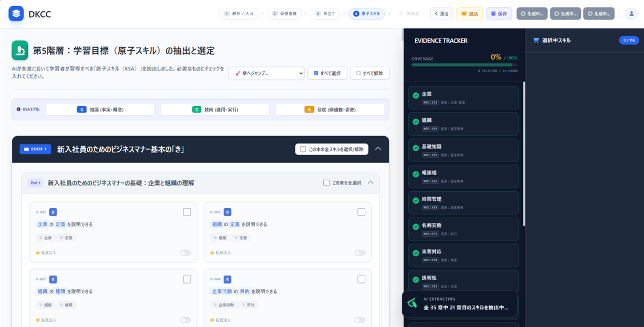The image size is (644, 327).
Task: Click the 企業 tag on K-001
Action: point(46,238)
